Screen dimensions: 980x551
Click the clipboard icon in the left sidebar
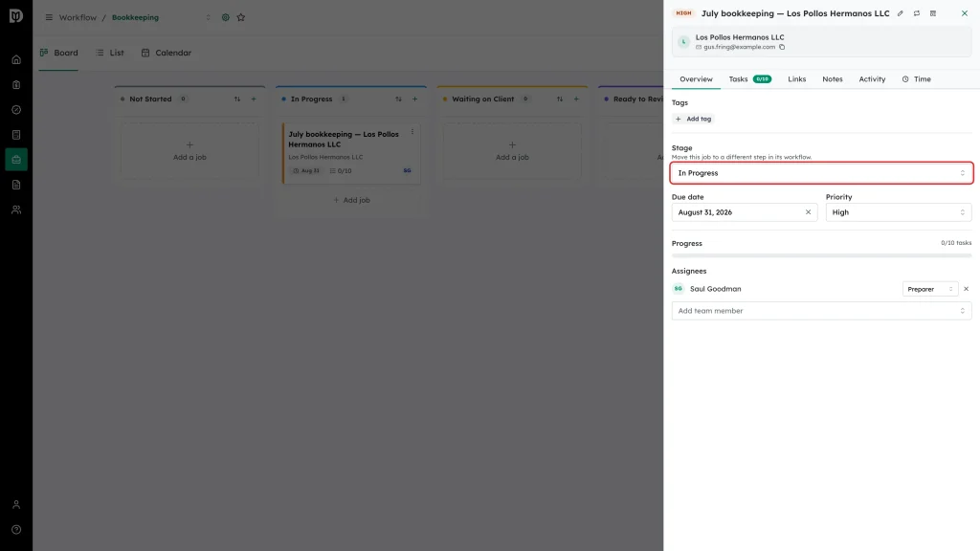coord(16,85)
